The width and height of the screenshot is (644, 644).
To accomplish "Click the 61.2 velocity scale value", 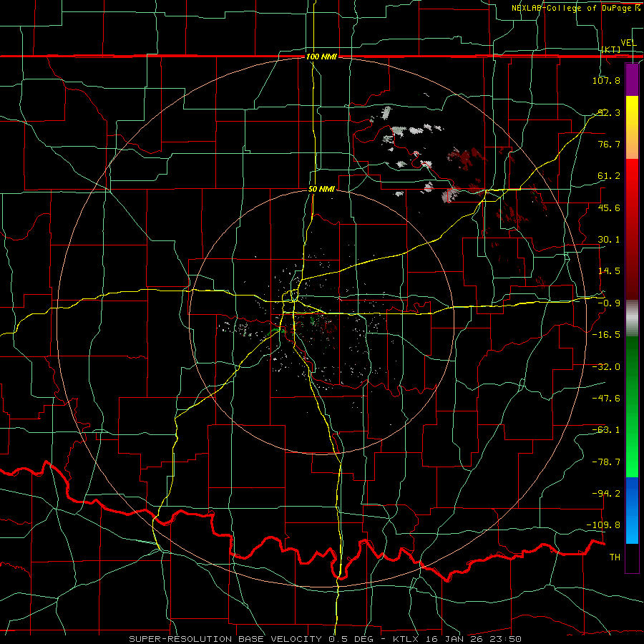I will tap(608, 176).
